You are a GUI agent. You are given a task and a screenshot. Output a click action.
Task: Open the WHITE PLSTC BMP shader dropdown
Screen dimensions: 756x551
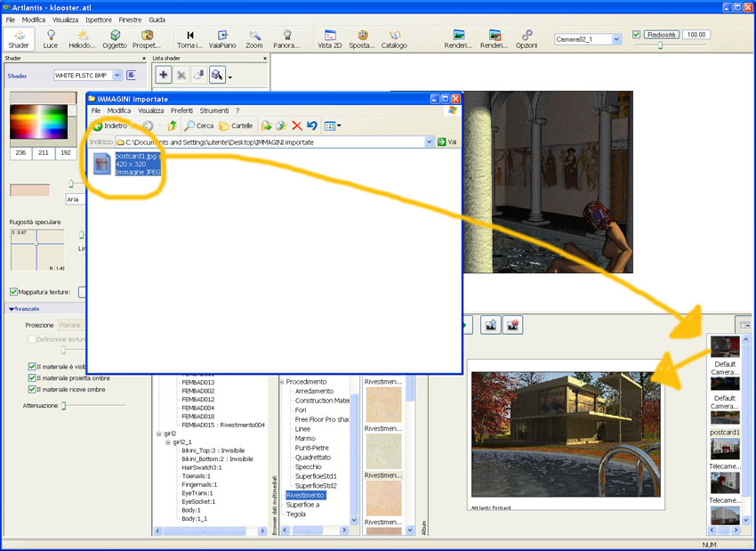click(117, 76)
